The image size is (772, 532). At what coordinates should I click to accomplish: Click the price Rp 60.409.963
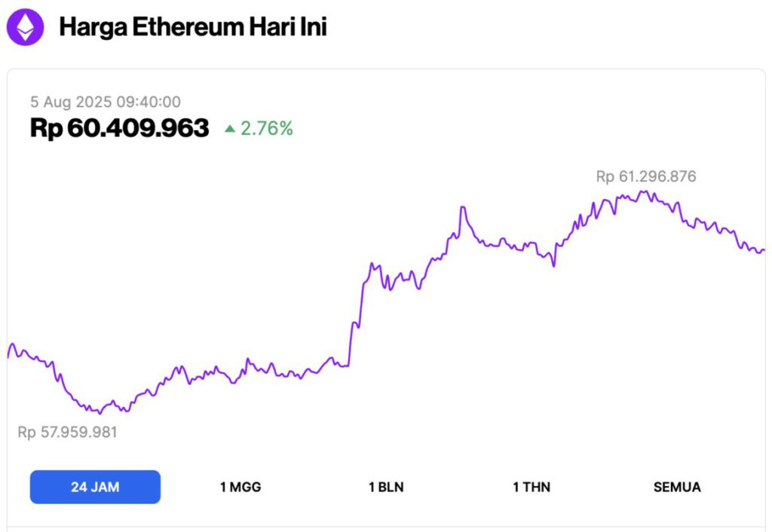tap(119, 128)
